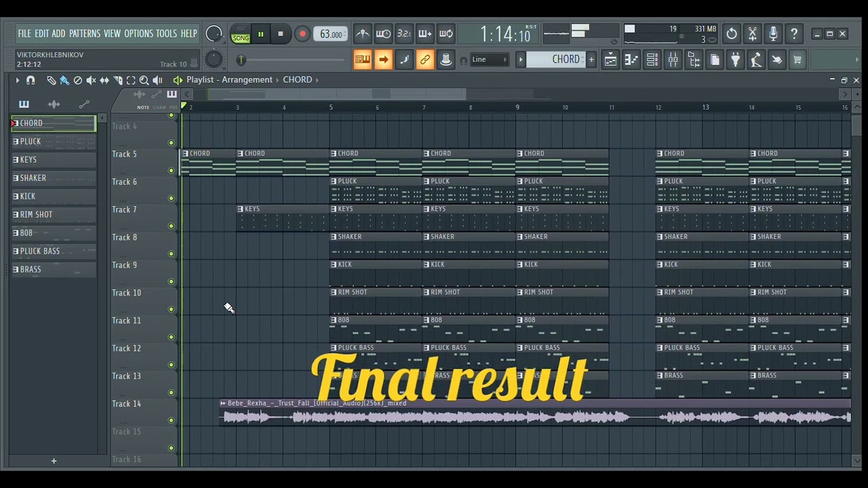
Task: Switch the PAT/SONG mode toggle
Action: (x=241, y=35)
